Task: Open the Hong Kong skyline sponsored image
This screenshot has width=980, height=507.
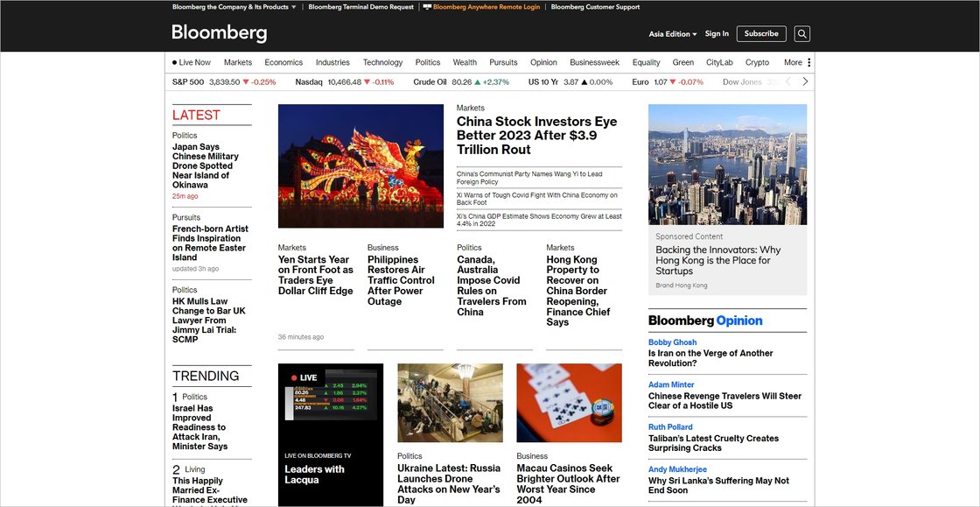Action: pos(727,165)
